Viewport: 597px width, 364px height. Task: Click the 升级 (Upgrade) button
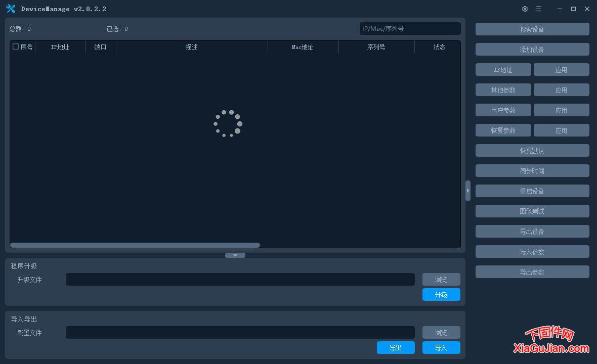[x=441, y=294]
